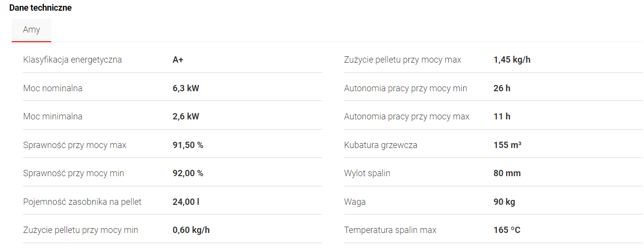
Task: Click the Zużycie pelletu przy mocy max label
Action: tap(402, 60)
